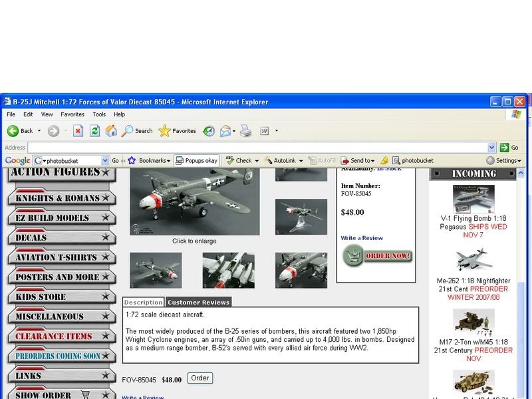Click the Order button beside $48.00

(200, 378)
